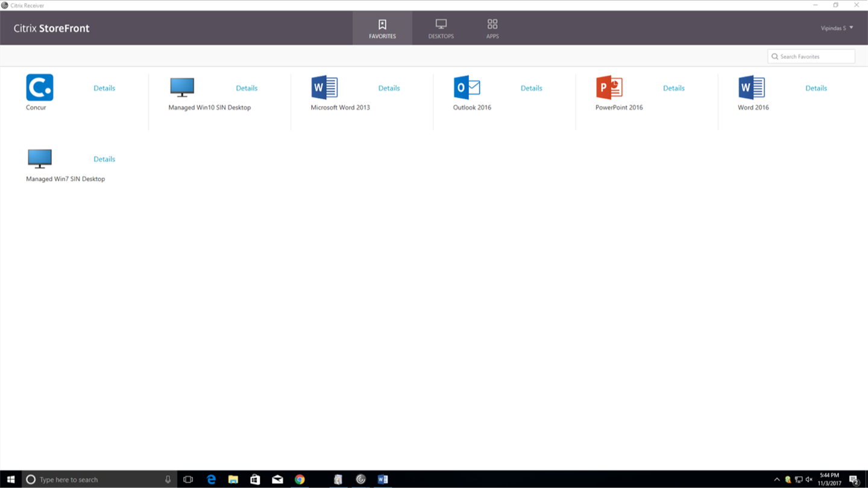
Task: Click the Managed Win10 SIN Desktop label
Action: tap(210, 108)
